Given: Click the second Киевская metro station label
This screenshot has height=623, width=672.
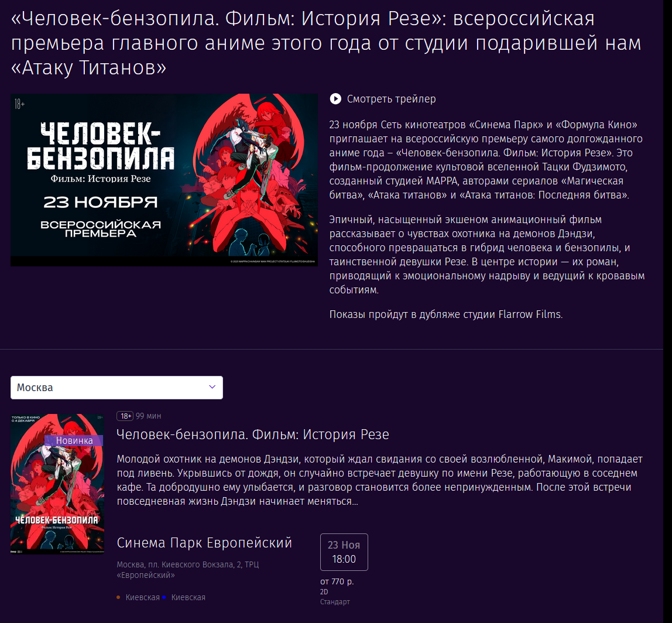Looking at the screenshot, I should [188, 597].
